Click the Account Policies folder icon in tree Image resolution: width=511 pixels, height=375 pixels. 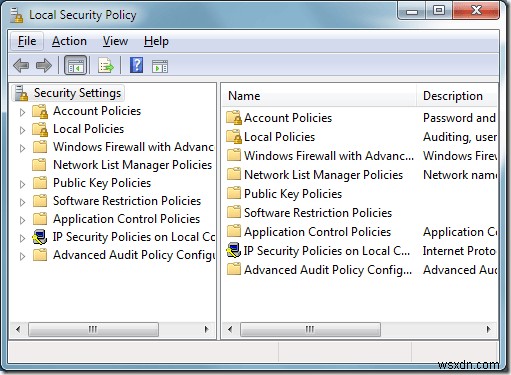tap(40, 111)
